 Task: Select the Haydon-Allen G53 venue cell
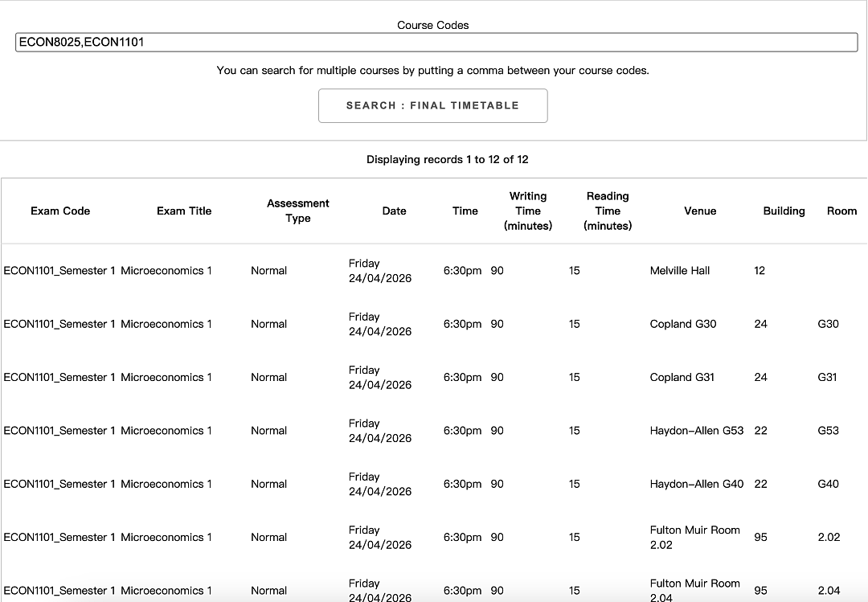pyautogui.click(x=696, y=431)
